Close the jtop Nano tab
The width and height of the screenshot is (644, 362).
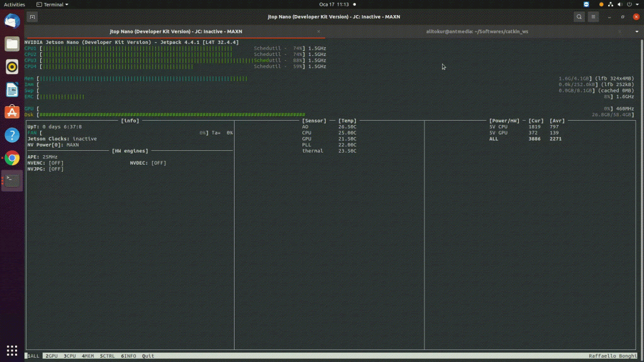pos(318,31)
